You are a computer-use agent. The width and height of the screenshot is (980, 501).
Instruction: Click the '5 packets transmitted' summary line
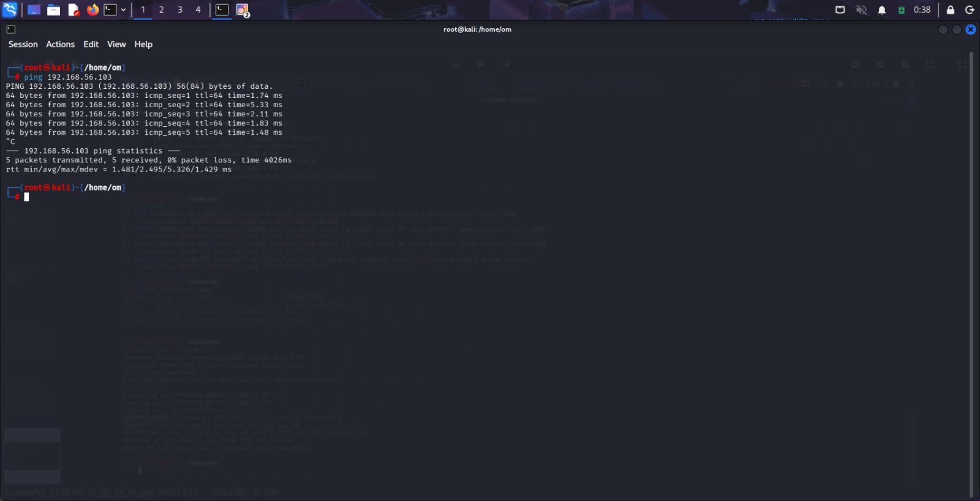149,160
